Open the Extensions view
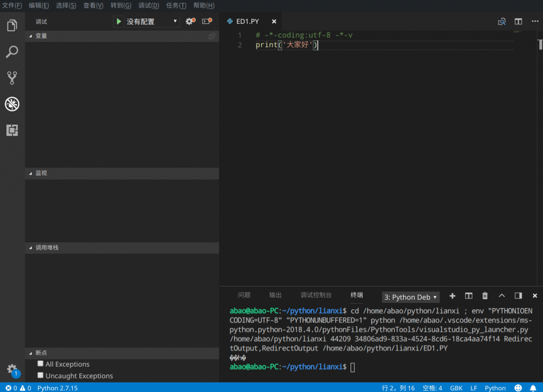This screenshot has width=543, height=392. pyautogui.click(x=12, y=130)
